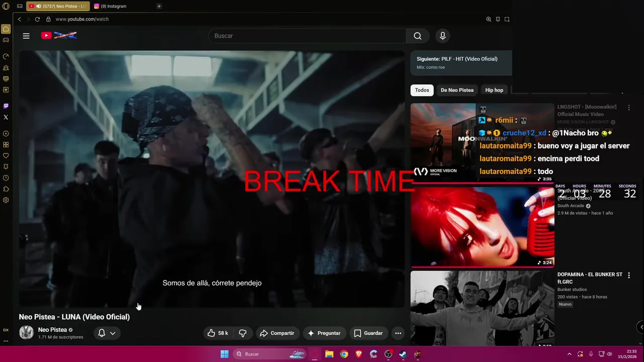Dislike the video with thumbs down
The image size is (644, 362).
(243, 333)
